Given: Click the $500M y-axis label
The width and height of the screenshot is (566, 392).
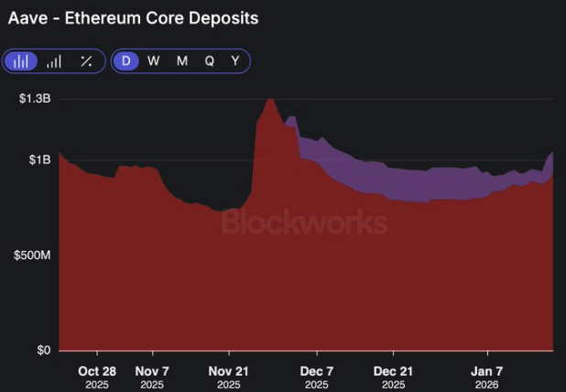Looking at the screenshot, I should [x=32, y=256].
